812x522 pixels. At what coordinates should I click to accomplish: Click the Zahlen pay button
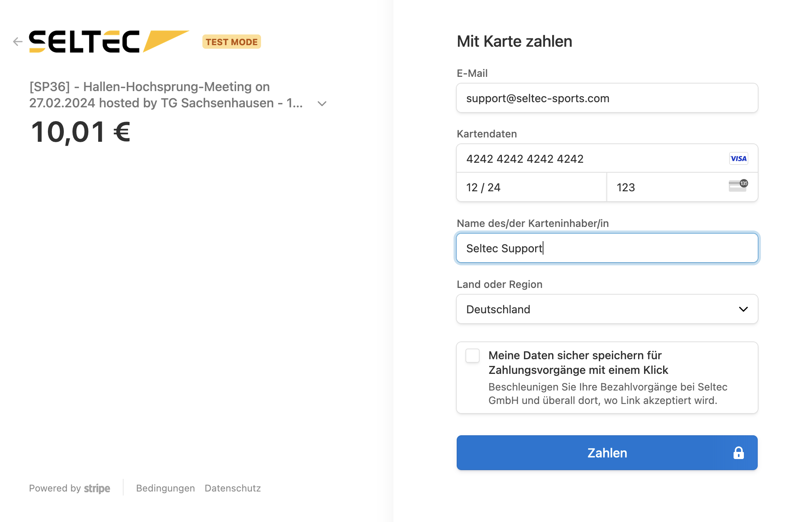(x=607, y=453)
